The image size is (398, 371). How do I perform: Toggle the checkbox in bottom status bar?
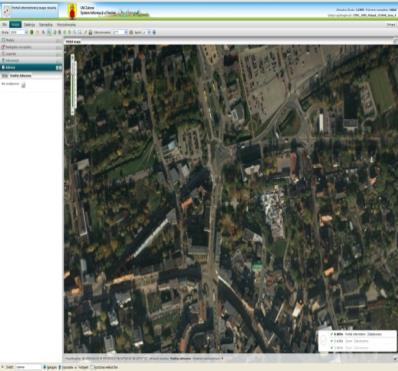pyautogui.click(x=92, y=367)
